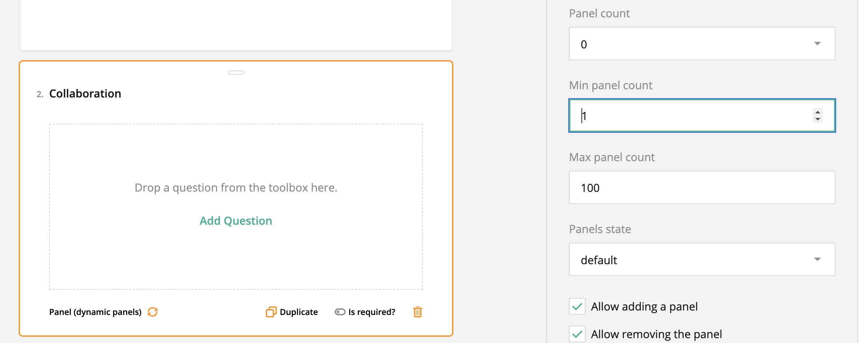
Task: Decrease Min panel count with down arrow
Action: [817, 119]
